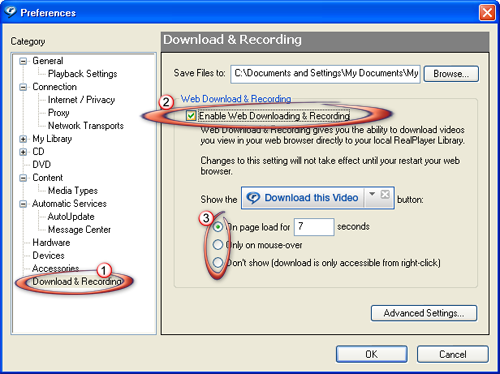
Task: Expand the CD category node
Action: tap(23, 152)
